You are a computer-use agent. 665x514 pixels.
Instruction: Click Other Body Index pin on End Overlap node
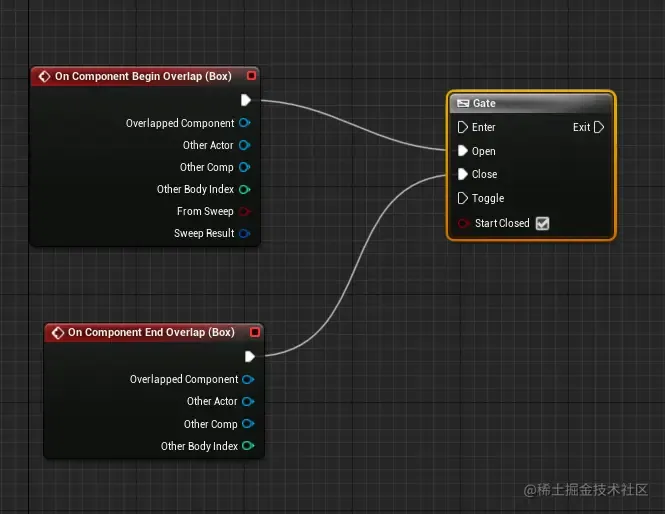point(248,446)
